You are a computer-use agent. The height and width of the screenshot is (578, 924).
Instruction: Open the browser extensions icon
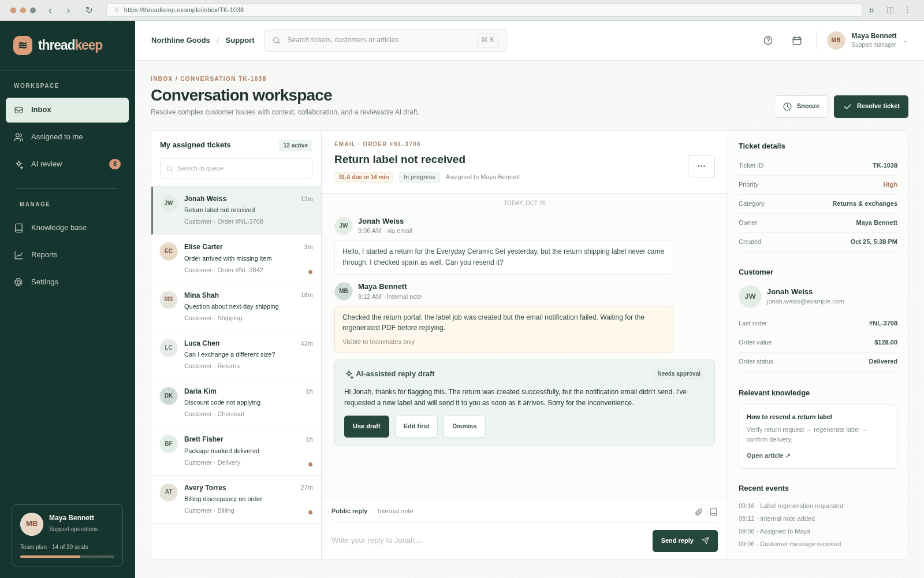coord(871,10)
